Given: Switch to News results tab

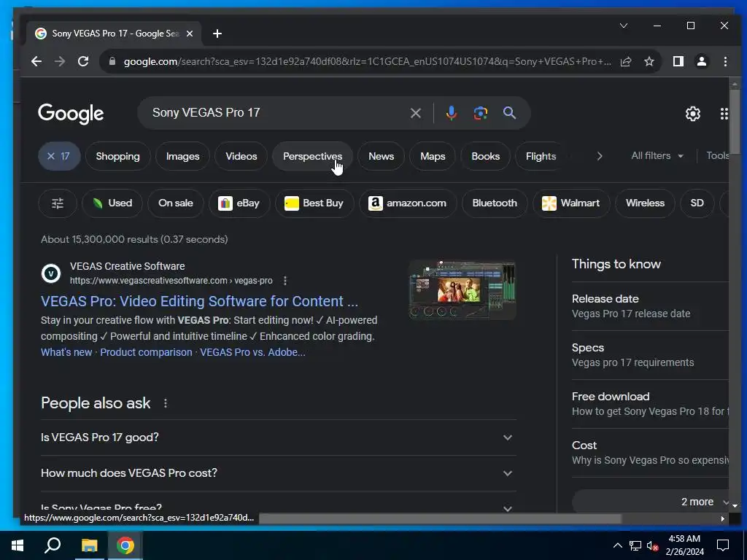Looking at the screenshot, I should point(381,156).
